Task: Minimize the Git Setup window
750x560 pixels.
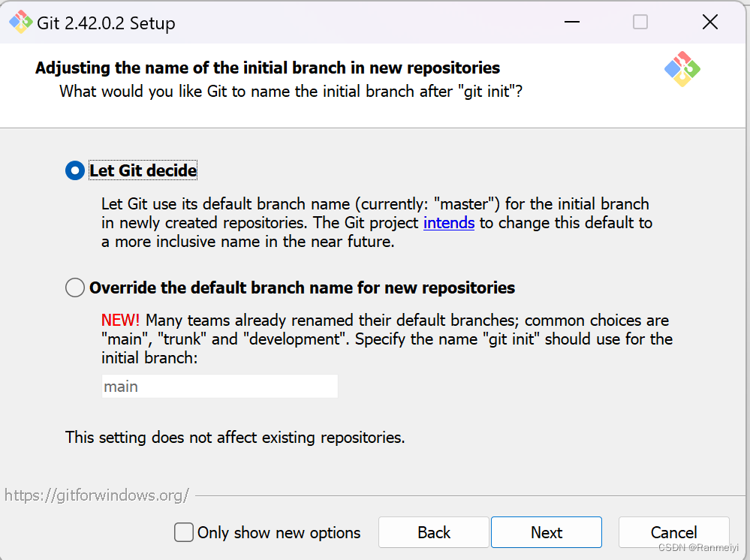Action: pyautogui.click(x=572, y=22)
